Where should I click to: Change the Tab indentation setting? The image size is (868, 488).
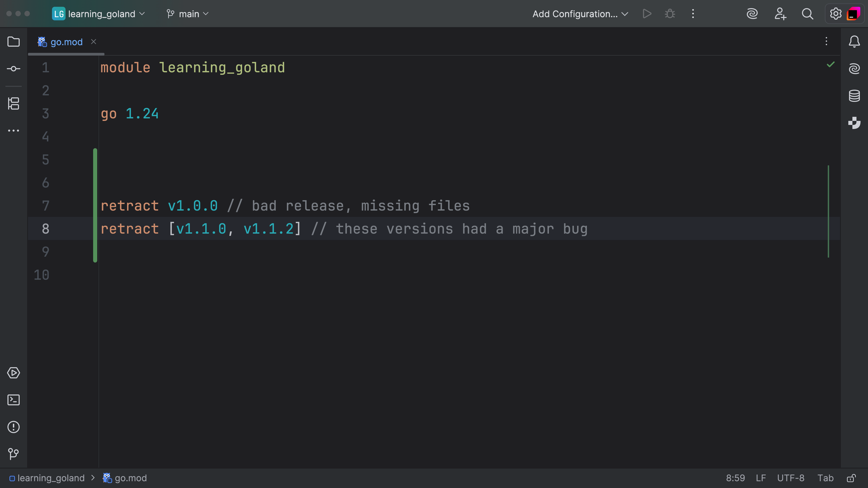coord(826,478)
